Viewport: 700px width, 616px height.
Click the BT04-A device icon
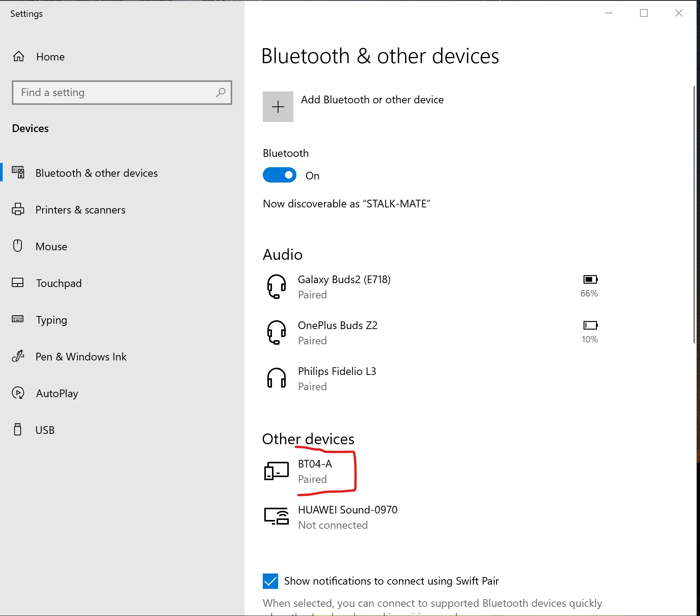tap(276, 471)
